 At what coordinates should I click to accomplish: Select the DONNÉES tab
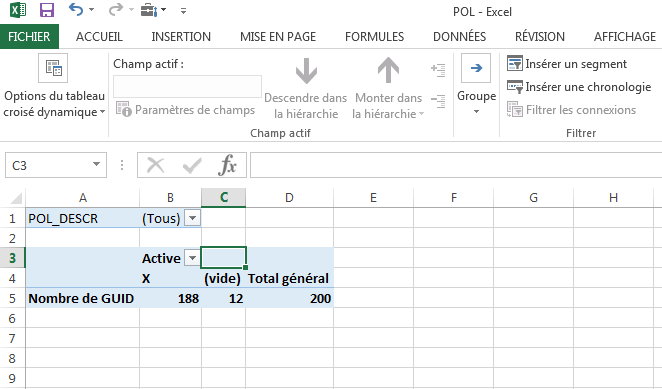pos(459,37)
